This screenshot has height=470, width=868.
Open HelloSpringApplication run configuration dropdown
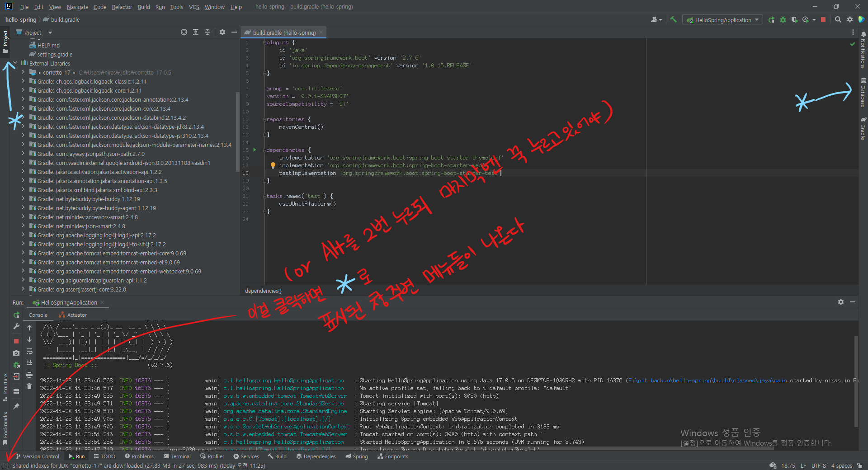[722, 20]
